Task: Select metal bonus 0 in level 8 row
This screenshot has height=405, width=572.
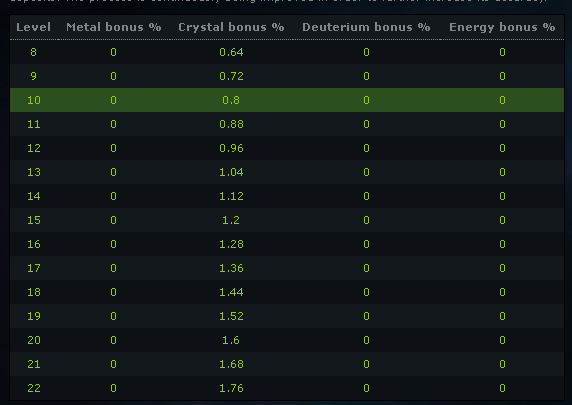Action: point(113,52)
